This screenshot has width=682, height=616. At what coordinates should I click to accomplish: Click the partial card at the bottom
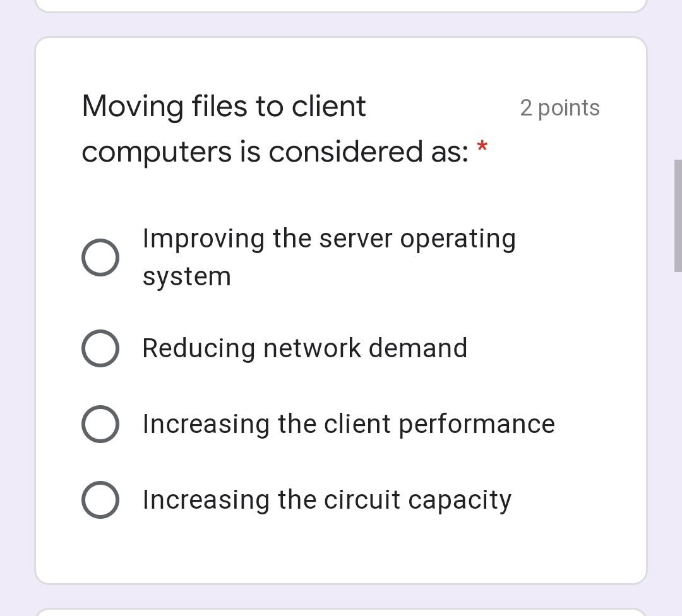click(x=341, y=611)
